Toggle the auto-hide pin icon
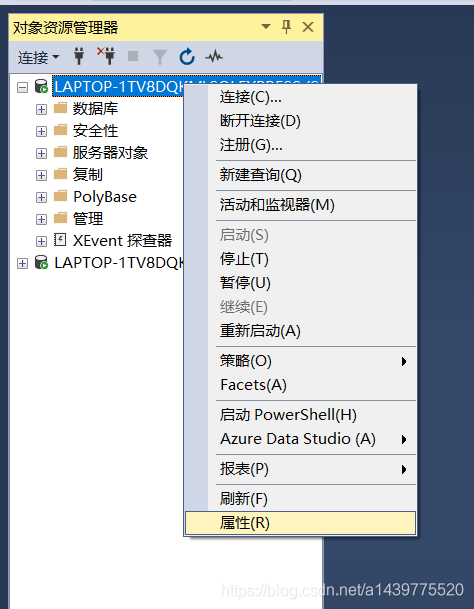This screenshot has width=474, height=609. click(286, 27)
